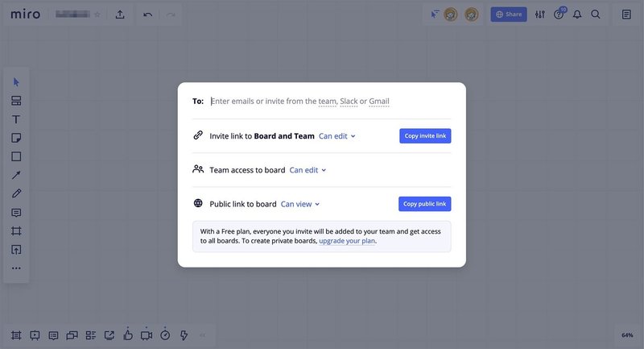Pick the Pen drawing tool
This screenshot has width=644, height=349.
16,193
